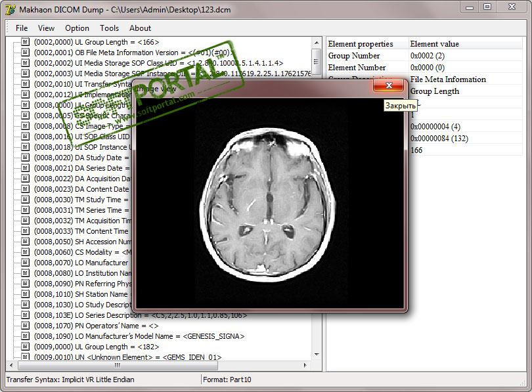Click the Element Number property row
Image resolution: width=532 pixels, height=392 pixels.
click(424, 68)
